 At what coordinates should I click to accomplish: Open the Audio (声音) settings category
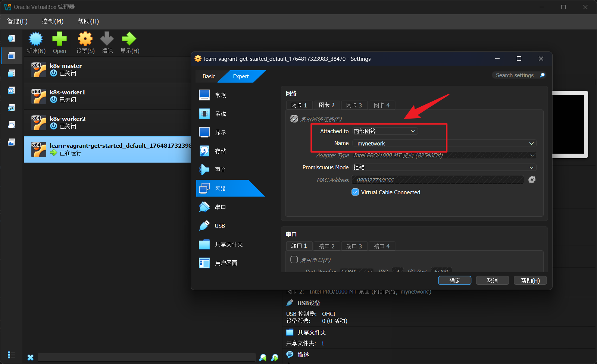tap(220, 170)
